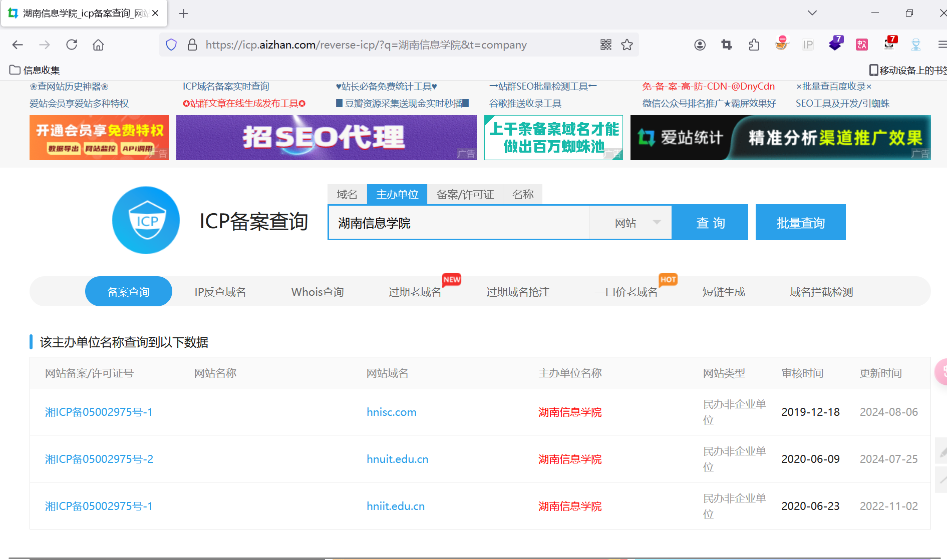Open the 域名拦截检测 navigation item
This screenshot has width=947, height=560.
point(821,292)
